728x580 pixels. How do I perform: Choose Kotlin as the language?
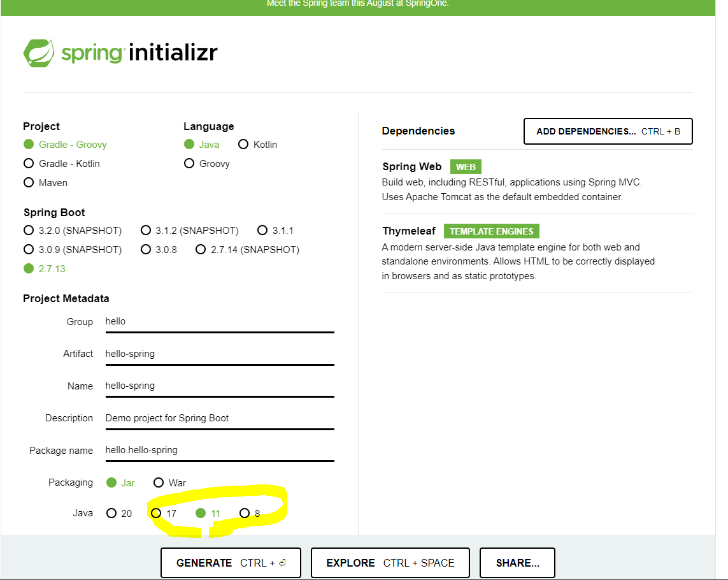(258, 145)
